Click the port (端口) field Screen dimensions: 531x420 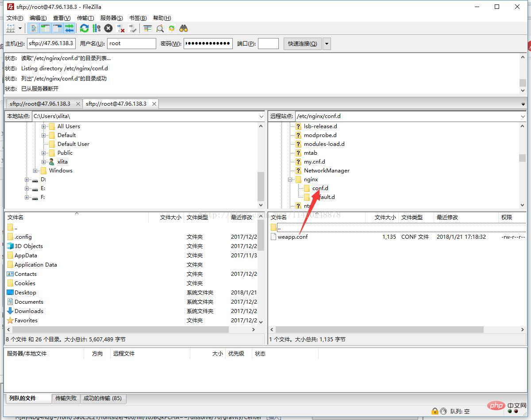(268, 43)
